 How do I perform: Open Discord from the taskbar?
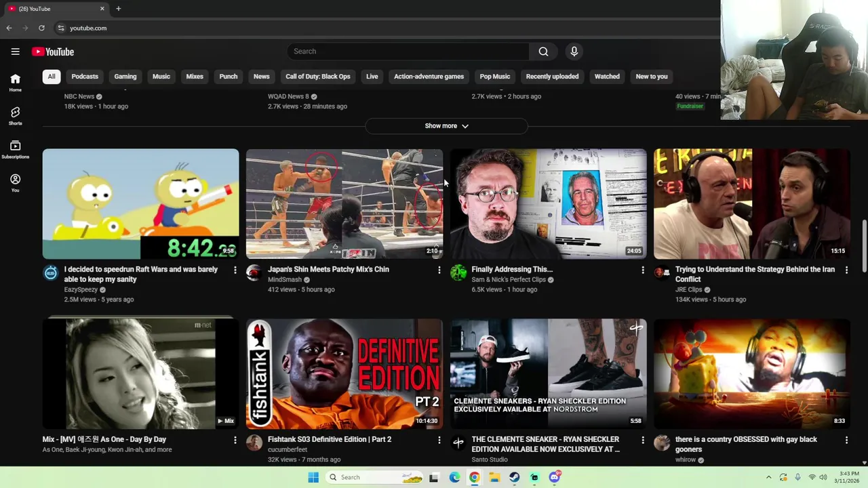pos(554,477)
